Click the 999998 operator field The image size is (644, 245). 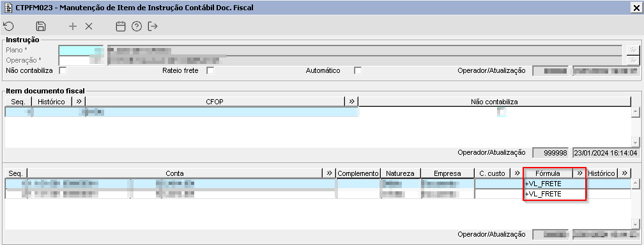click(550, 152)
